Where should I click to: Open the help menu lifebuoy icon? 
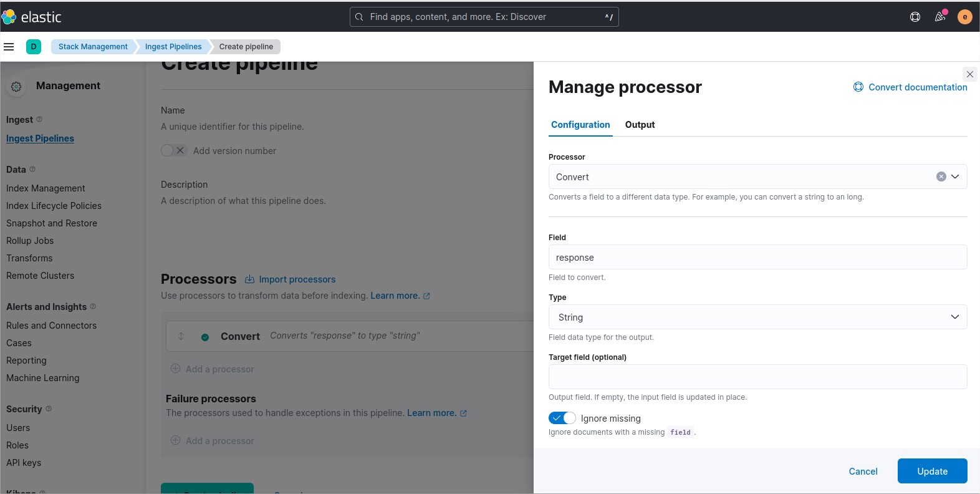coord(915,17)
